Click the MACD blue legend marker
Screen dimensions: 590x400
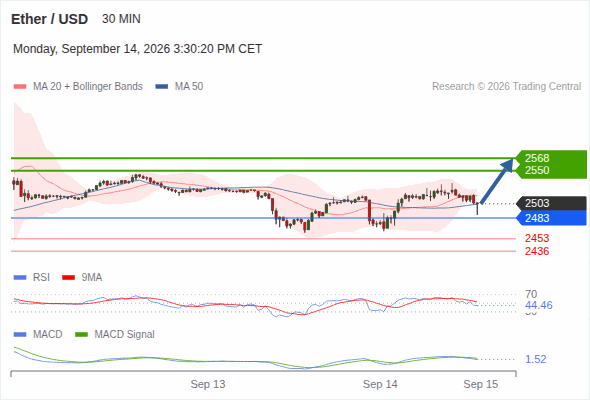coord(20,335)
